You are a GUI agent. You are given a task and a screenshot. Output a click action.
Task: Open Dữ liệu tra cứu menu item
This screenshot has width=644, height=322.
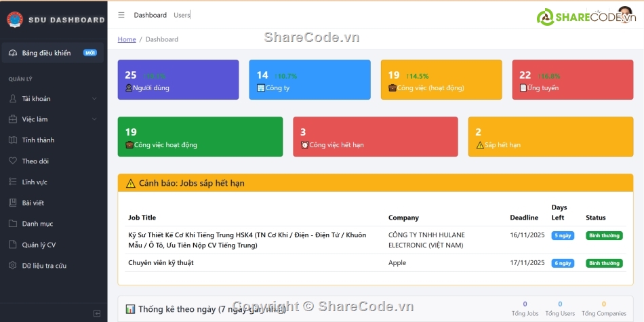pyautogui.click(x=53, y=265)
